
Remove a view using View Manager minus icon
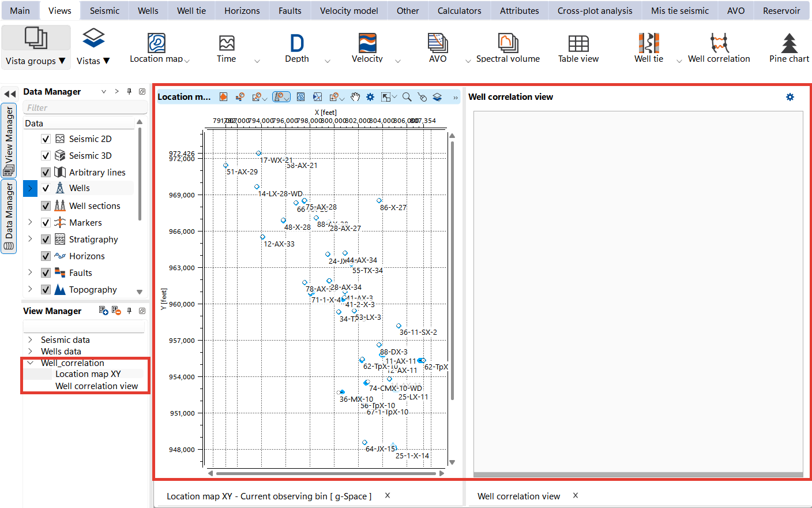[116, 311]
